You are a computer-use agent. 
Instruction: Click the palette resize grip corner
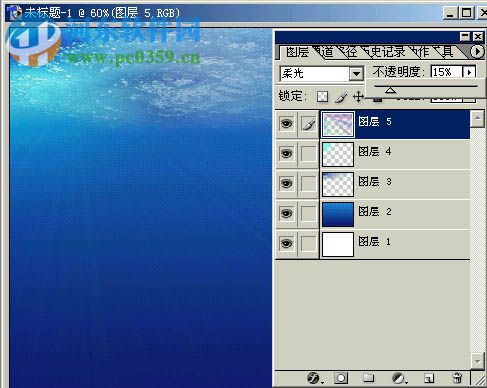pos(479,379)
